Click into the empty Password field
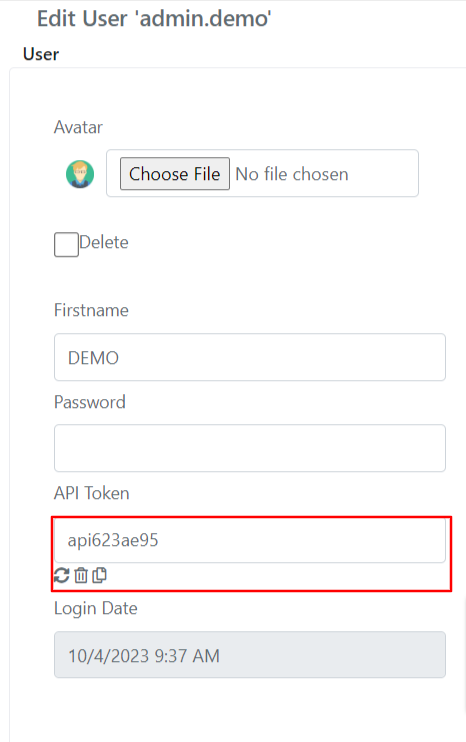466x742 pixels. (250, 448)
